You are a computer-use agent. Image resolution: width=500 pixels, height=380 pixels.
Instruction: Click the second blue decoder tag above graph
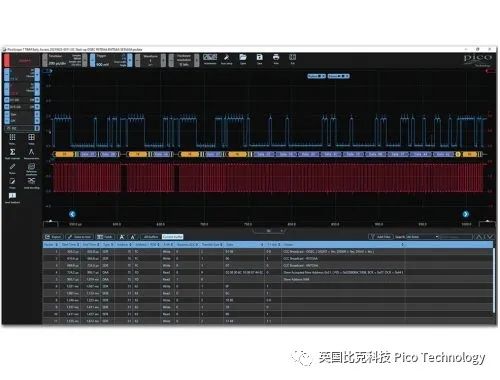pyautogui.click(x=338, y=76)
